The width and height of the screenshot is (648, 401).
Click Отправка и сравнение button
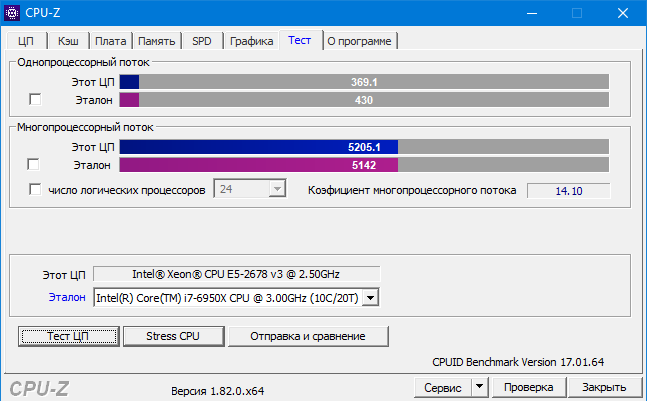tap(308, 336)
